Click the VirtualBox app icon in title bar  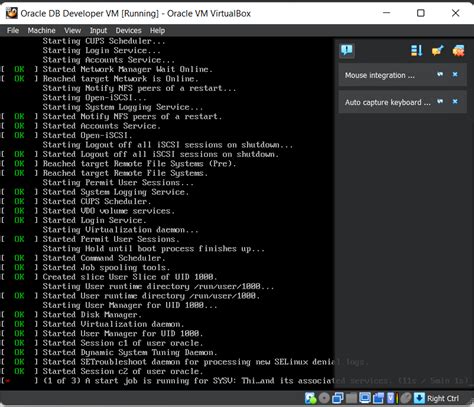pyautogui.click(x=12, y=13)
